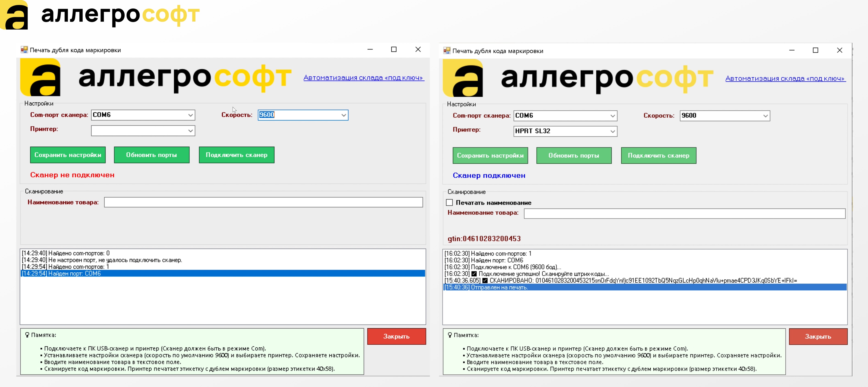Image resolution: width=868 pixels, height=387 pixels.
Task: Click the yellow Allegrosoft logo in left window
Action: tap(41, 77)
